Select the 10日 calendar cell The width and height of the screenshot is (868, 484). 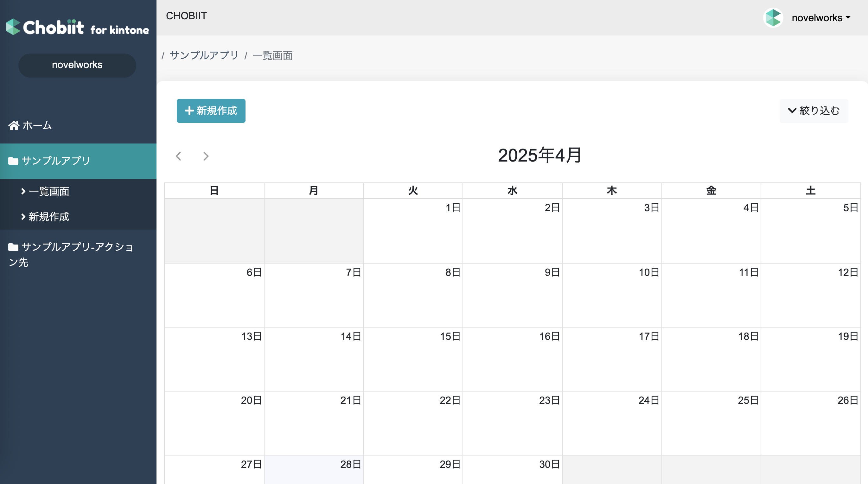coord(612,295)
